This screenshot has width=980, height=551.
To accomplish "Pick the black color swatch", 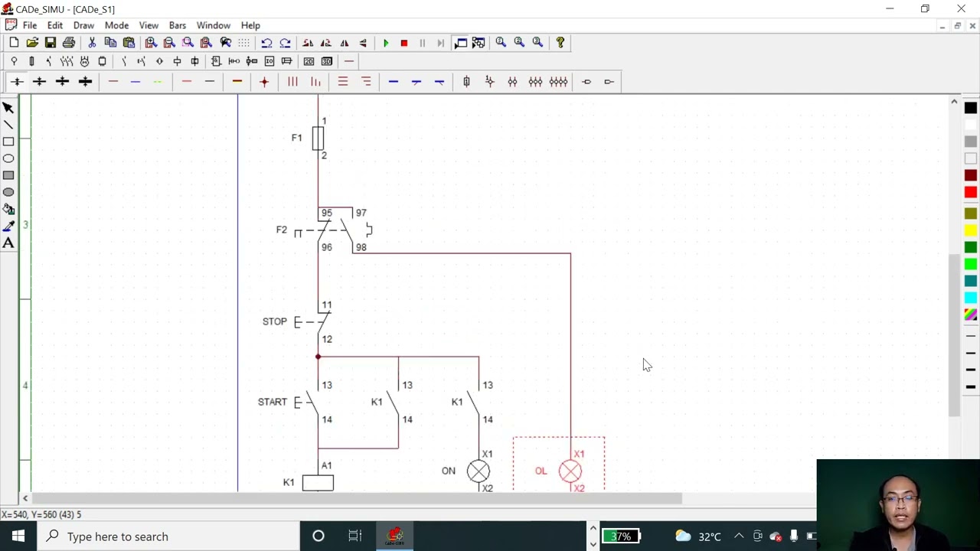I will 971,108.
